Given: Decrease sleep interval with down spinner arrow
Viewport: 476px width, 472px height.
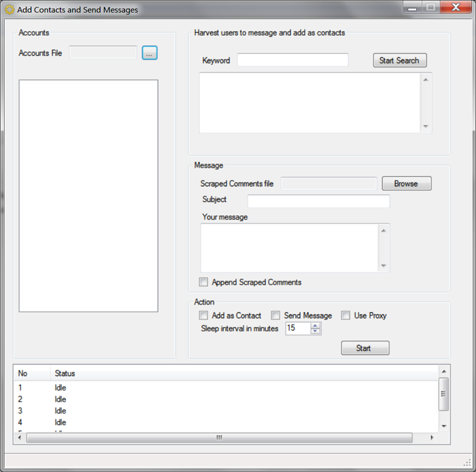Looking at the screenshot, I should pos(315,331).
